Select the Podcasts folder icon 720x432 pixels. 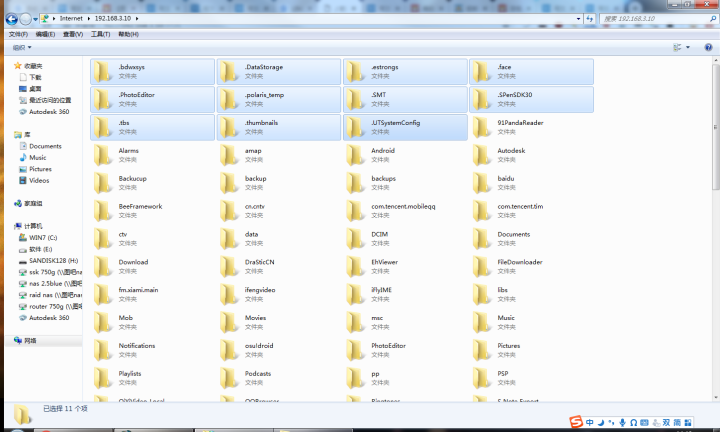click(x=229, y=378)
